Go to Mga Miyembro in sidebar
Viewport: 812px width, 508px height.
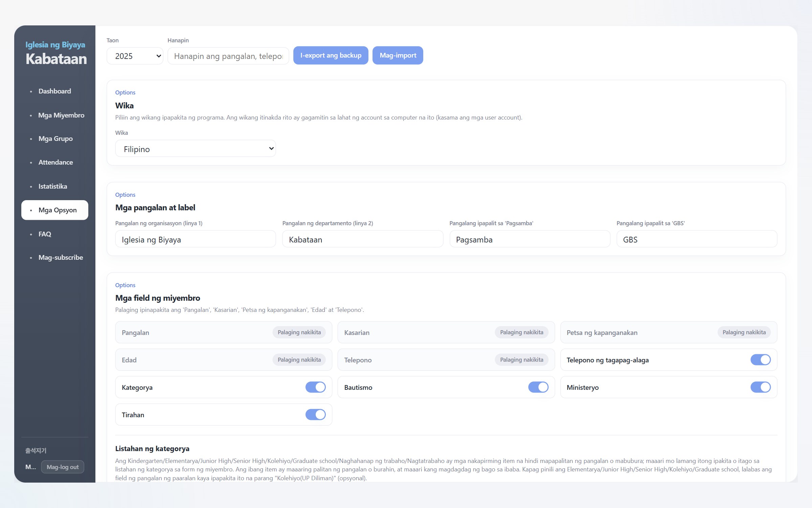click(x=54, y=115)
